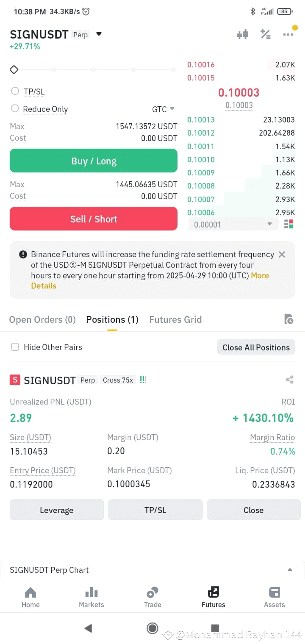
Task: Open the calculator percent icon
Action: [266, 35]
